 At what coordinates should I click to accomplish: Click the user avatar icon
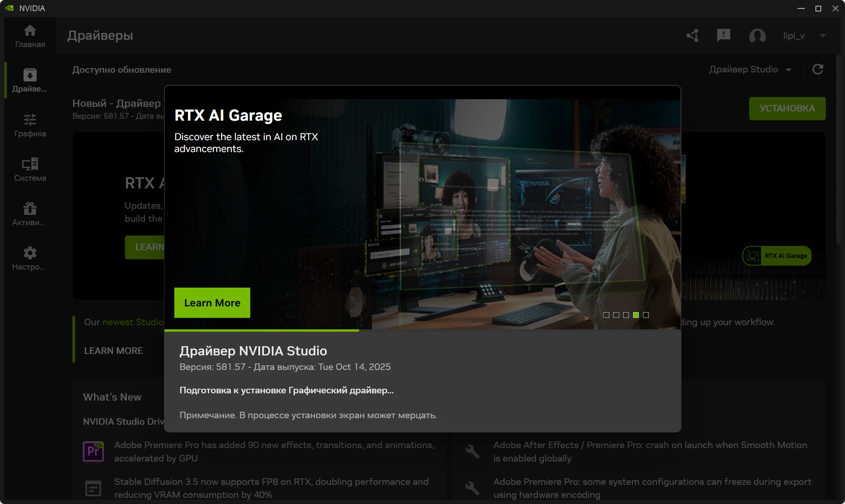(757, 36)
